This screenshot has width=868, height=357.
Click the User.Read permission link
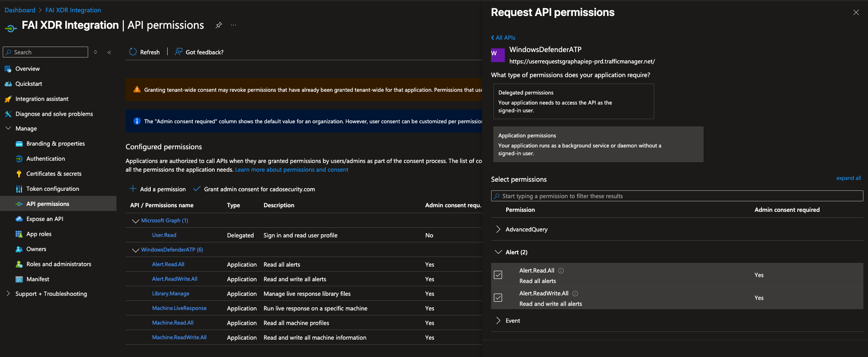[x=164, y=235]
